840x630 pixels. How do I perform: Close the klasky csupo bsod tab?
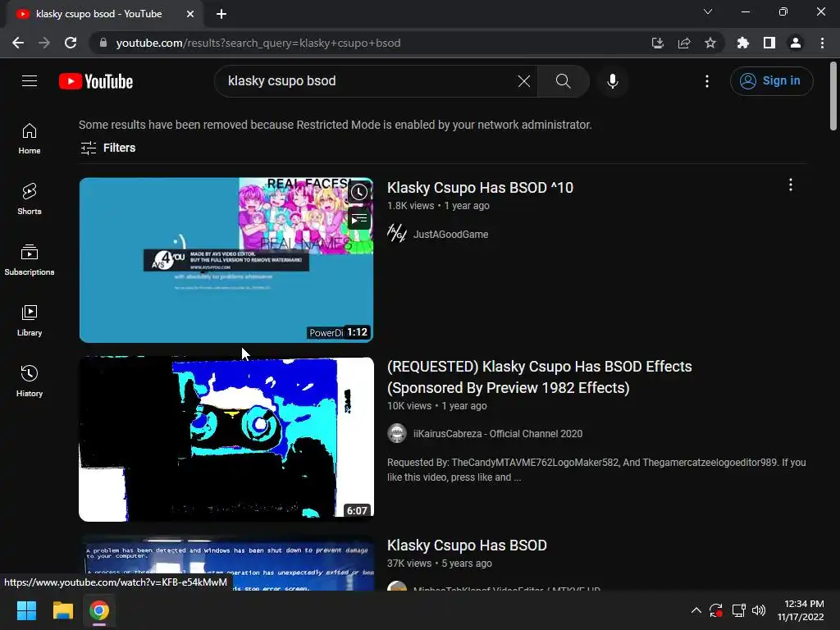(190, 14)
